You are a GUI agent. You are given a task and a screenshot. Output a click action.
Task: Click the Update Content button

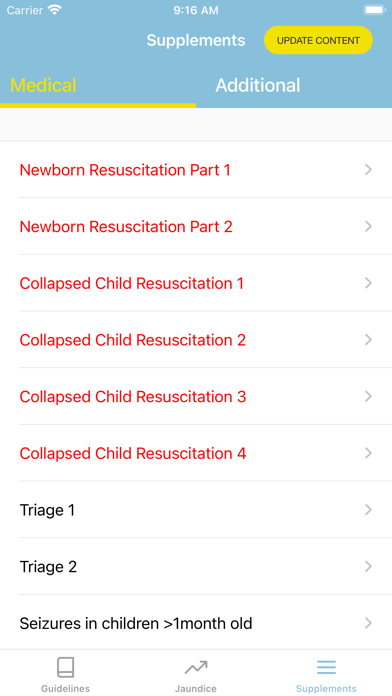(318, 40)
